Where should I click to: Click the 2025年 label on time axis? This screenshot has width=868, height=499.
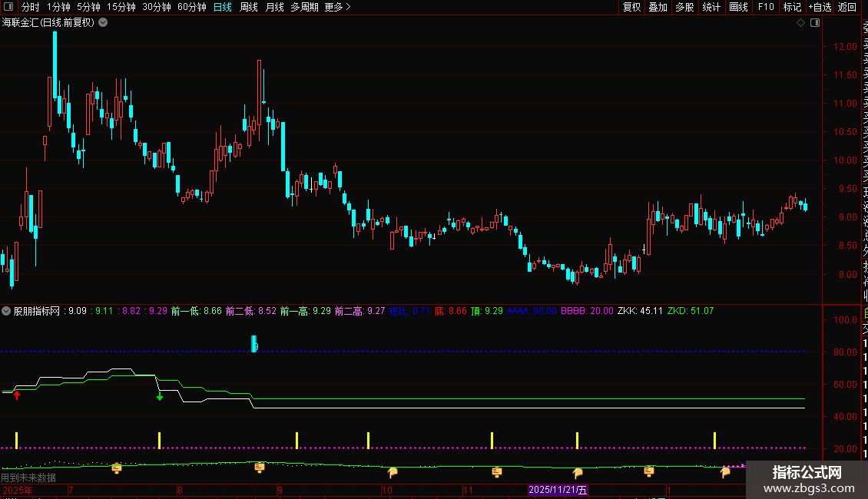coord(17,490)
